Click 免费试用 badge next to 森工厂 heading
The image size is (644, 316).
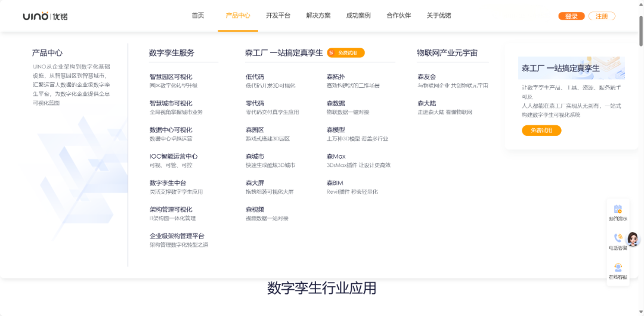pyautogui.click(x=346, y=52)
